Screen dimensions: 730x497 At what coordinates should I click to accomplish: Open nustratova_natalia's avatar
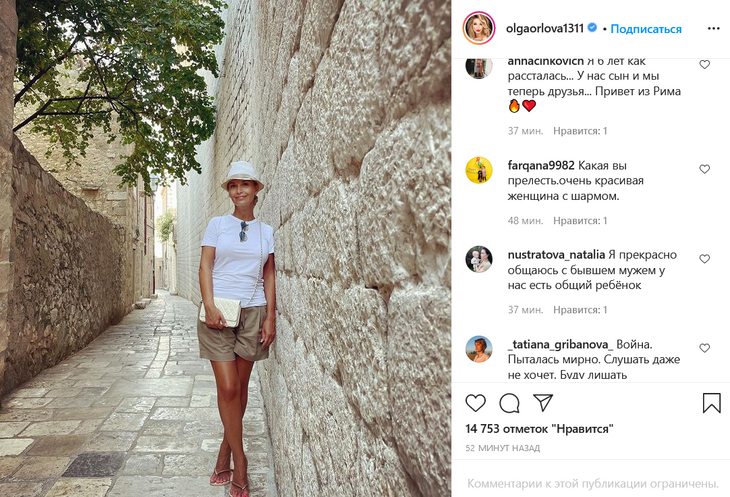[479, 259]
